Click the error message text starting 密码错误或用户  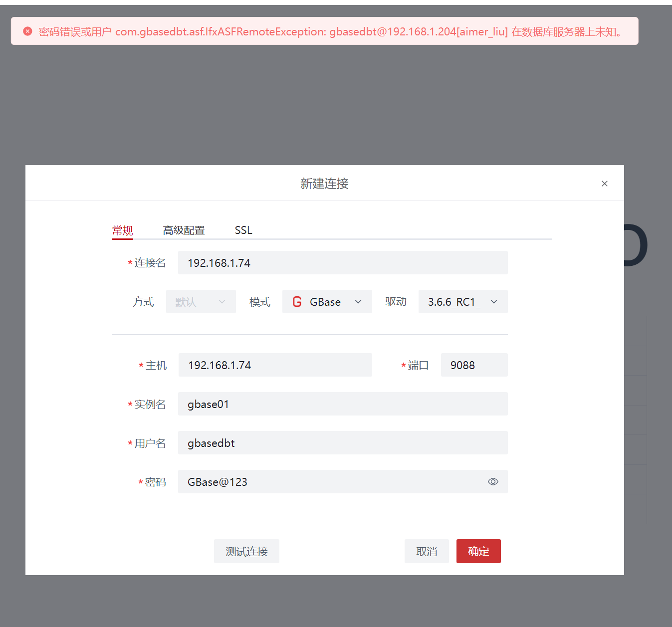[x=330, y=32]
